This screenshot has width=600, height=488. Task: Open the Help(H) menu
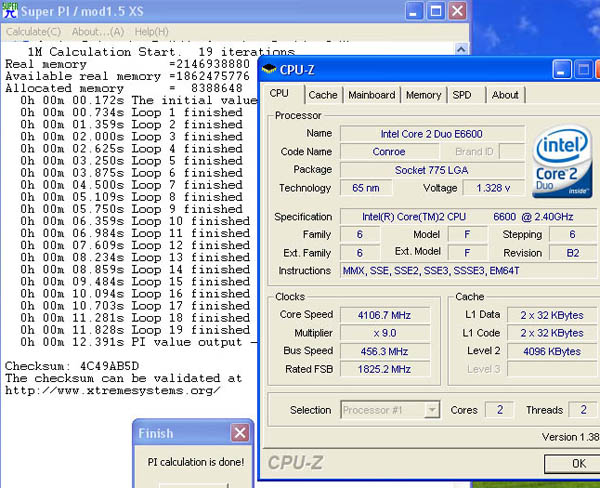pyautogui.click(x=151, y=32)
